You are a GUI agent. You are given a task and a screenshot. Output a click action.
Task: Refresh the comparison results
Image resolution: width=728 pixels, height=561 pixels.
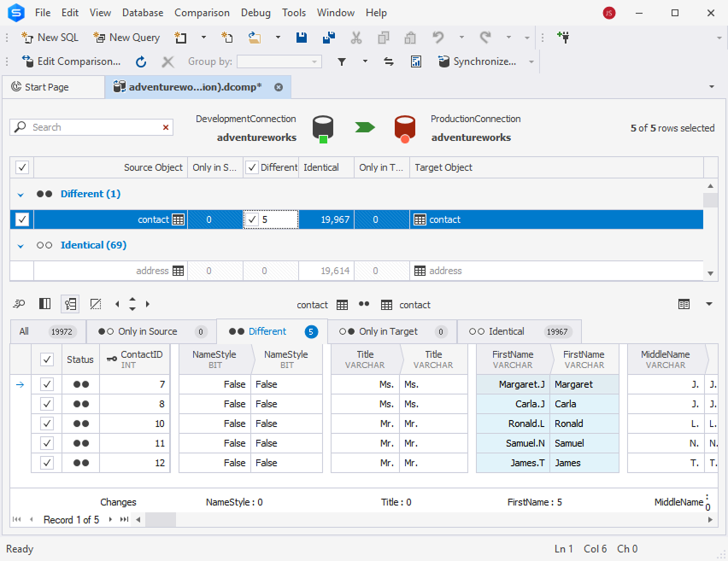(x=141, y=61)
